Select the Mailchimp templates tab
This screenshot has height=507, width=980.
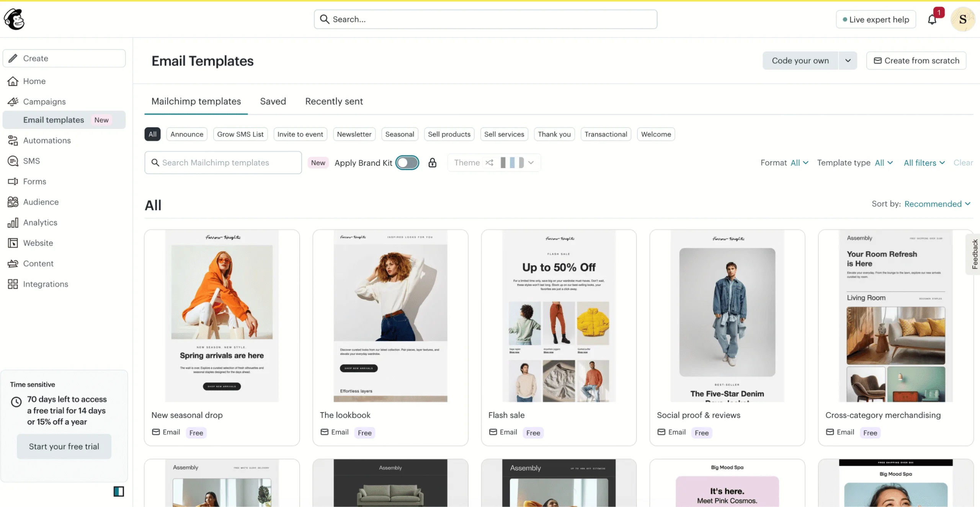coord(196,101)
